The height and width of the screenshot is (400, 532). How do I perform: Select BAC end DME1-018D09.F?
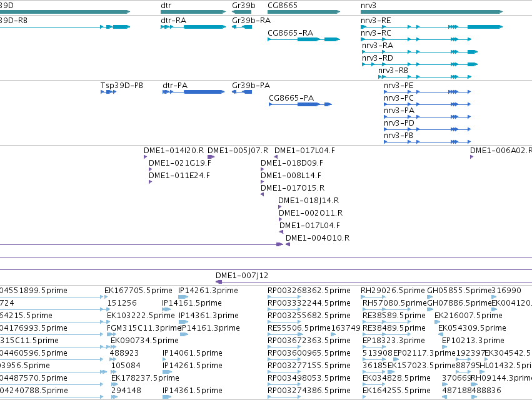click(x=262, y=169)
